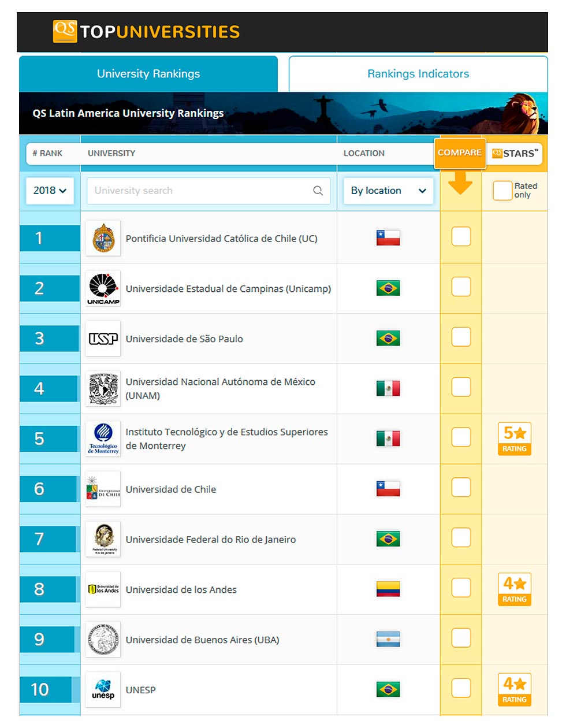Click the Unicamp university logo
Image resolution: width=566 pixels, height=728 pixels.
coord(103,288)
